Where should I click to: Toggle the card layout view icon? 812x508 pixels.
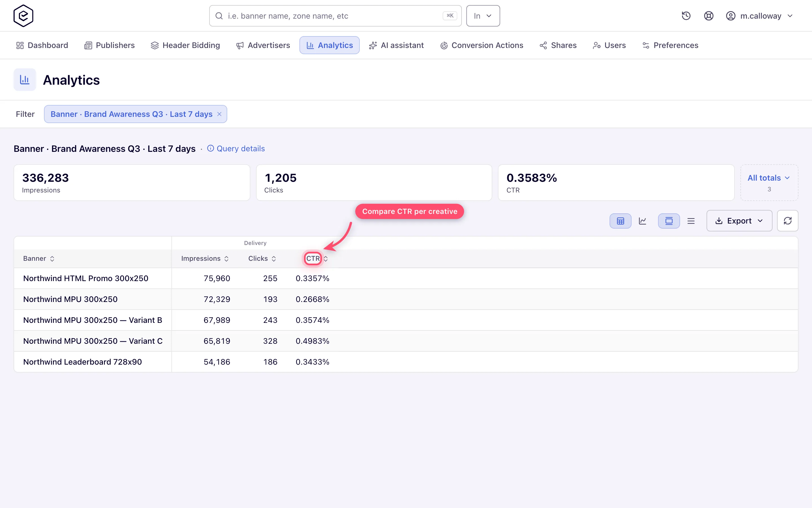tap(669, 221)
